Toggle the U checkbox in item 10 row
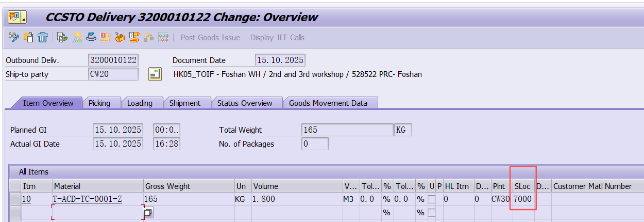This screenshot has height=222, width=644. (x=432, y=199)
